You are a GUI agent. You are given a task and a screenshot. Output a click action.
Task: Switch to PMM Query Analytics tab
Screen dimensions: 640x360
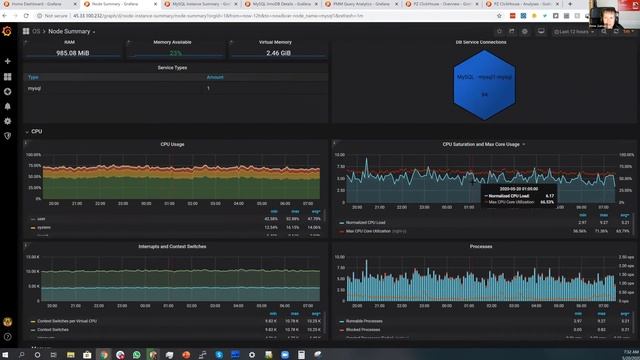362,4
